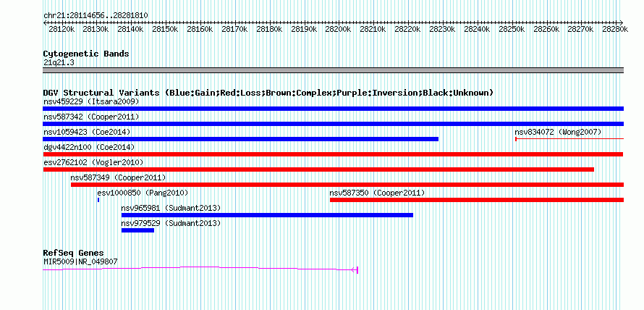Screen dimensions: 644x310
Task: Click the red nsv587349 loss bar
Action: click(x=347, y=185)
